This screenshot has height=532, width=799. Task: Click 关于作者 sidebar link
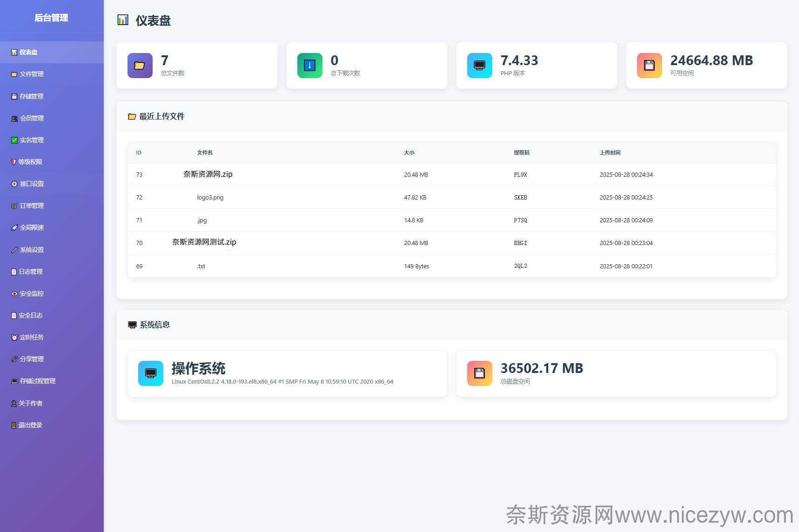tap(30, 403)
